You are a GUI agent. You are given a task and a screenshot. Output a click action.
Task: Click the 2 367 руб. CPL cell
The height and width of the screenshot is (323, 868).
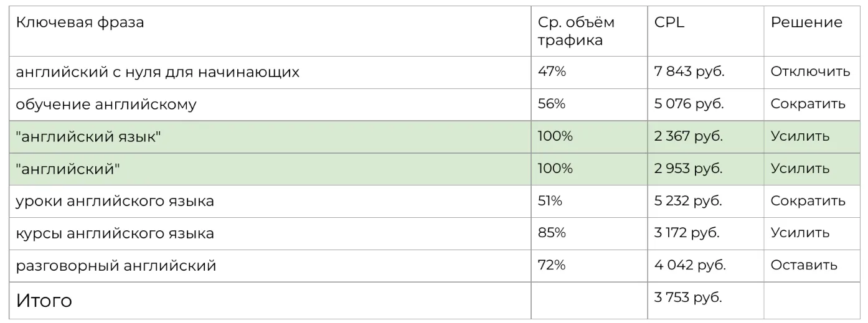click(688, 136)
